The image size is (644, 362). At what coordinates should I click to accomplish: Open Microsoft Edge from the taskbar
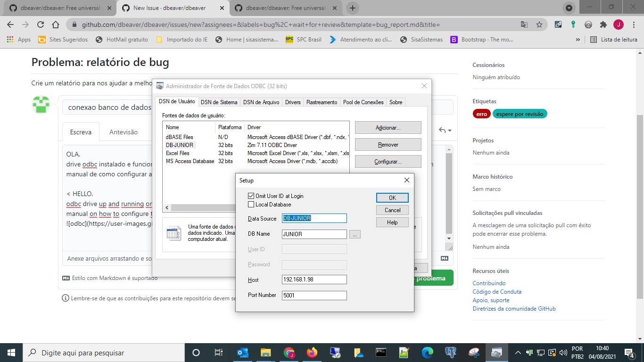tap(427, 353)
